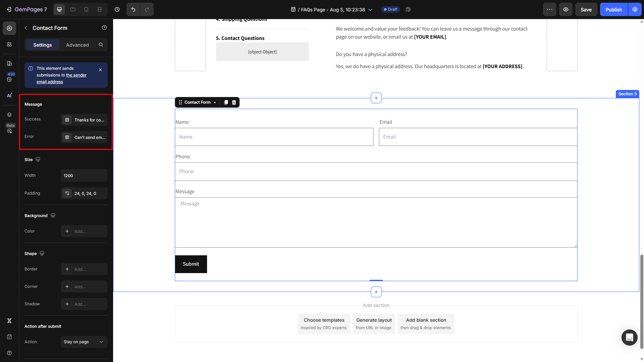This screenshot has height=362, width=644.
Task: Click the Publish button
Action: 613,10
